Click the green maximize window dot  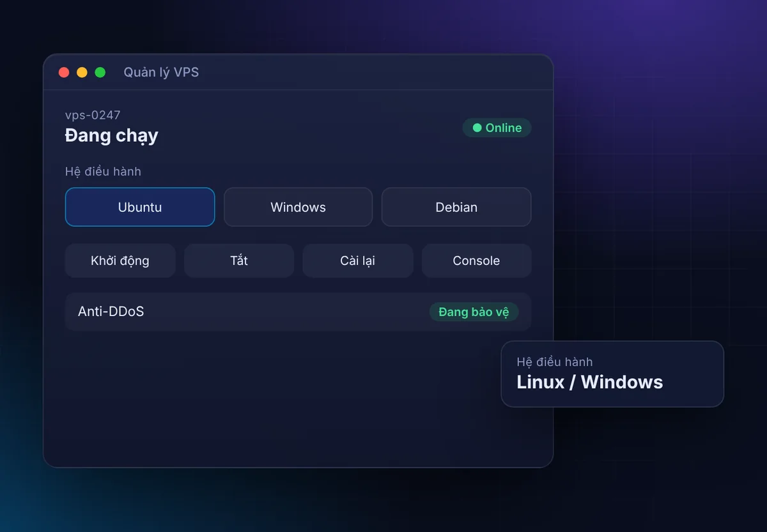100,72
